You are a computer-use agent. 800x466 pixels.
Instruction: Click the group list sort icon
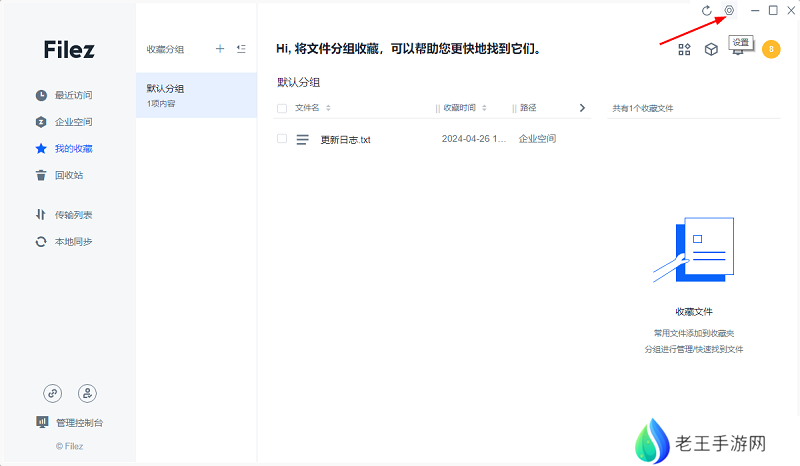(241, 49)
